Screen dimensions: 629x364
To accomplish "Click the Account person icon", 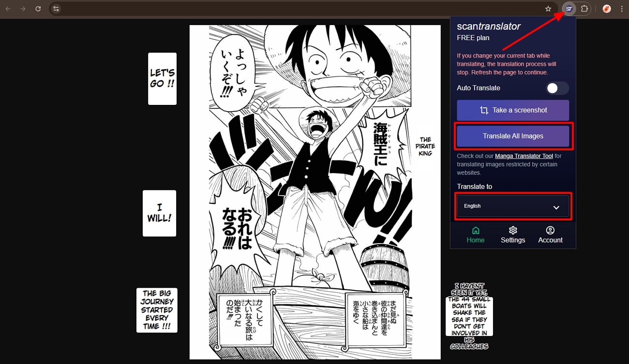I will click(550, 231).
